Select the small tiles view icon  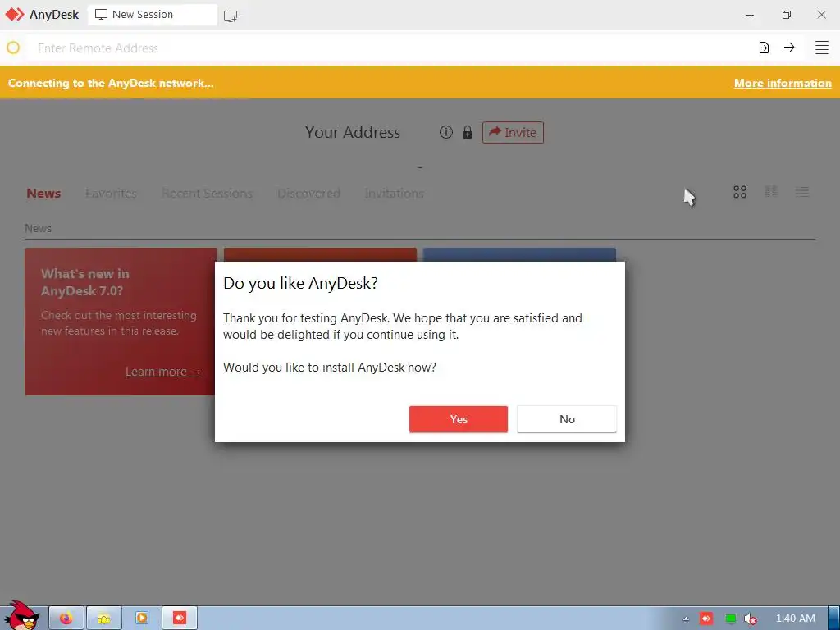point(771,191)
